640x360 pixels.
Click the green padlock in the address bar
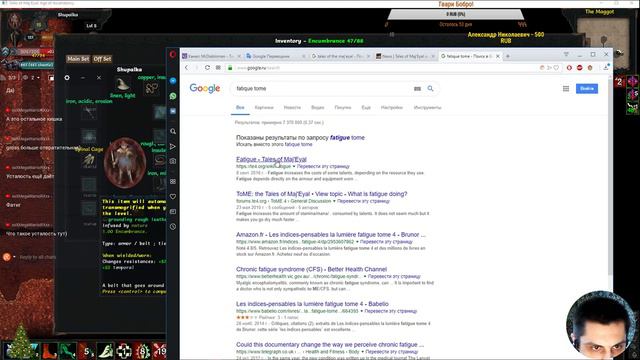[x=230, y=68]
